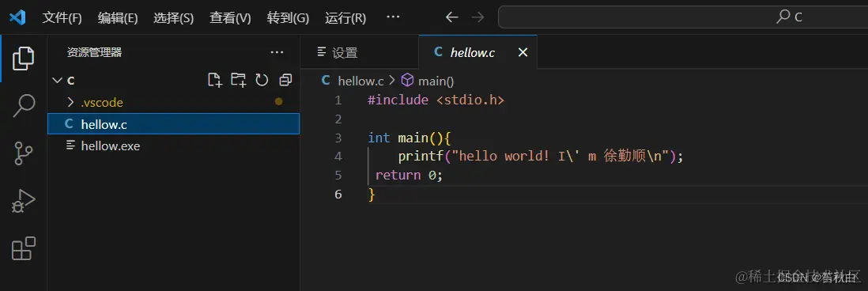Click line number 1 in the gutter

pos(338,100)
